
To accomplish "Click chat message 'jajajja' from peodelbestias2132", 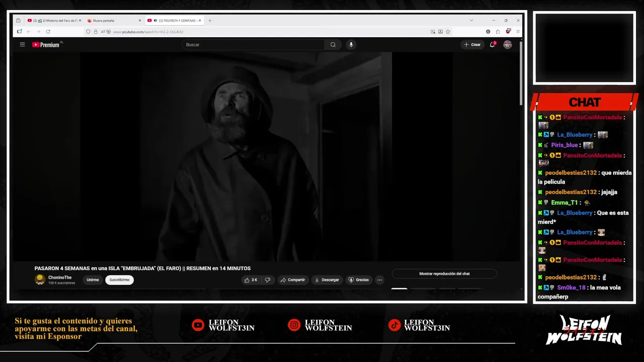I will 609,192.
